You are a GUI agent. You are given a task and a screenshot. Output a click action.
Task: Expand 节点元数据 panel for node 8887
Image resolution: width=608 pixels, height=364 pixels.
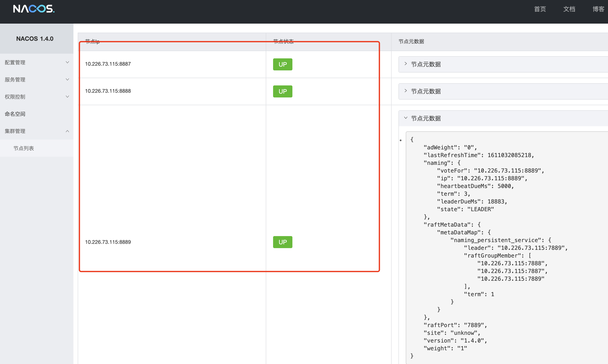(x=503, y=64)
